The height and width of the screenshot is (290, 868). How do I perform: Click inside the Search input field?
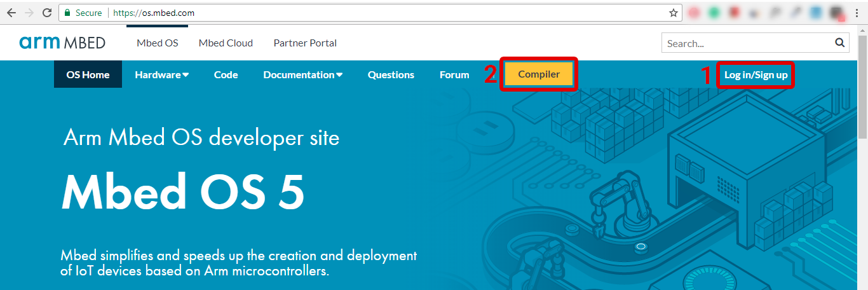(x=747, y=43)
